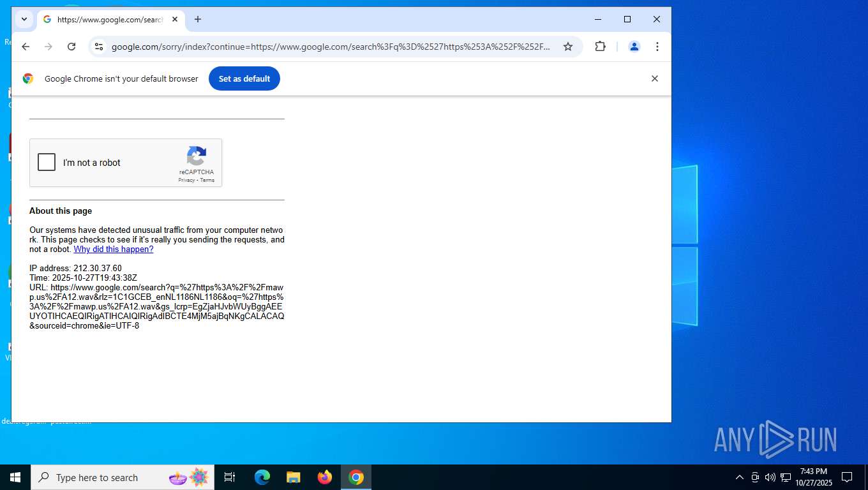Image resolution: width=868 pixels, height=490 pixels.
Task: Click the "About this page" heading
Action: (61, 211)
